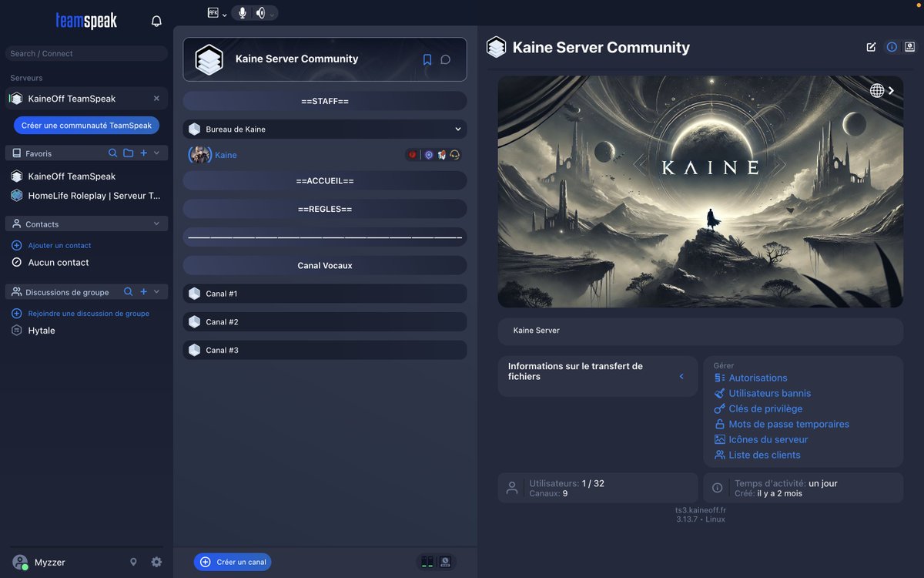Open Autorisations

(758, 378)
